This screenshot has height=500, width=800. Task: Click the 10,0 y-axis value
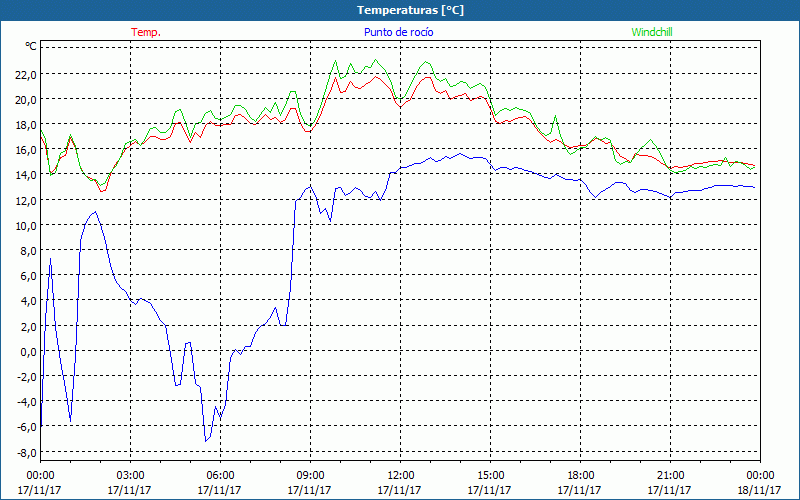tap(26, 226)
